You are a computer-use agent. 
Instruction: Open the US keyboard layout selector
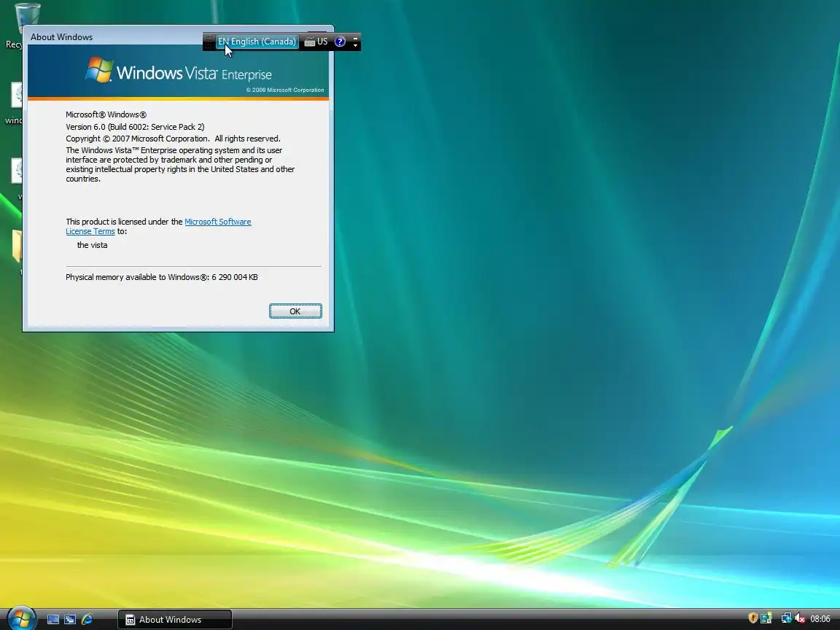click(x=316, y=42)
